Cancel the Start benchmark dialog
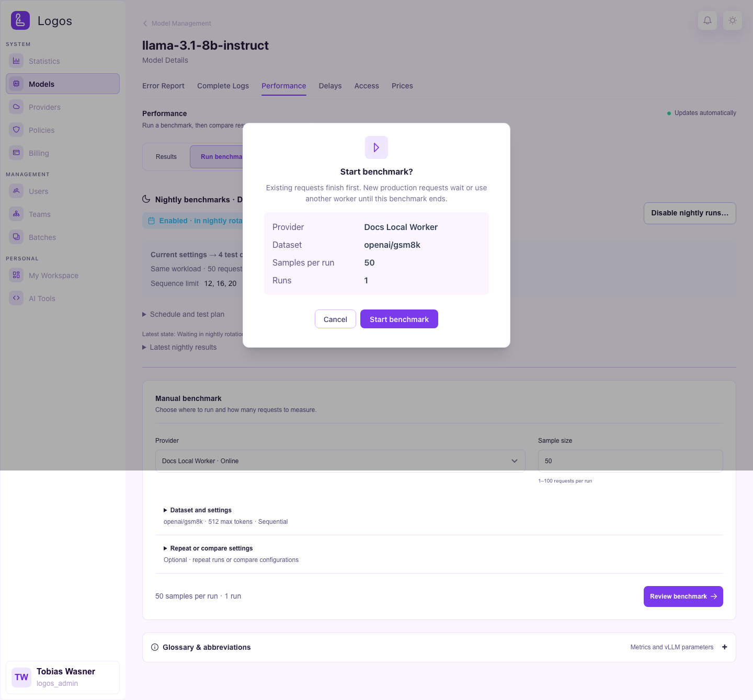Viewport: 753px width, 700px height. coord(335,319)
